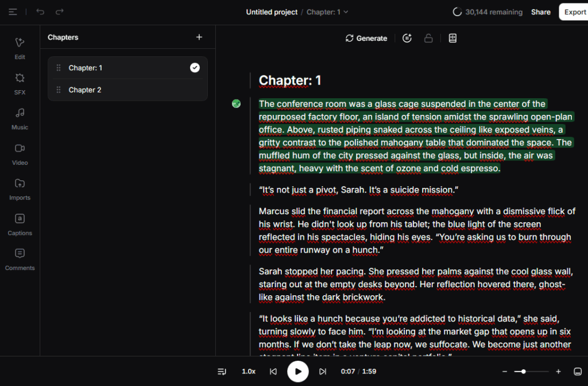Viewport: 588px width, 386px height.
Task: Click the audio export settings icon beside the lock
Action: (x=452, y=38)
